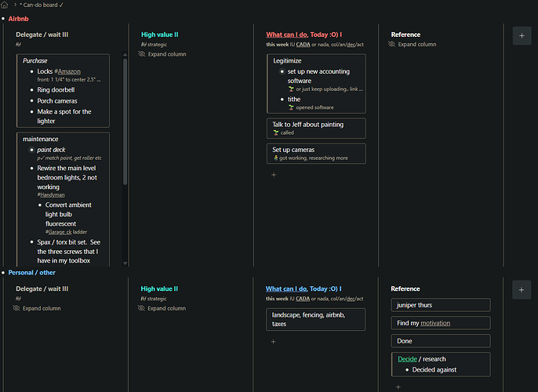This screenshot has width=538, height=392.
Task: Click bullet beside Make a spot for lighter
Action: 31,112
